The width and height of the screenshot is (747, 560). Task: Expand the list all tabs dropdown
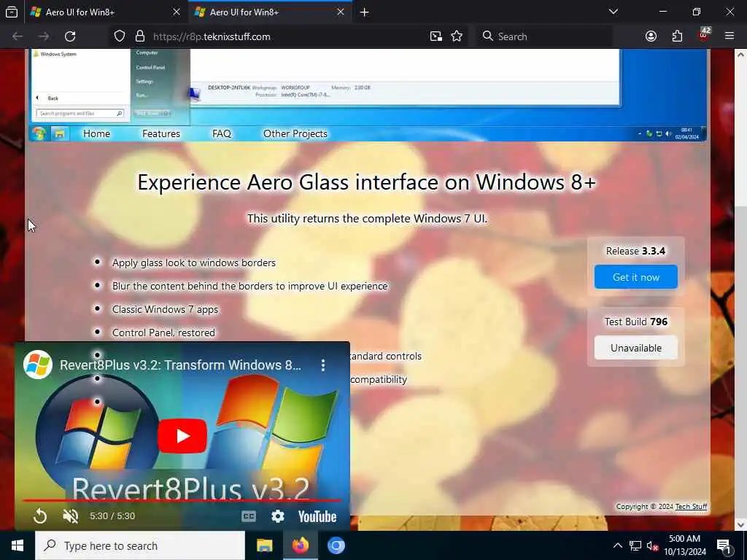[x=613, y=12]
